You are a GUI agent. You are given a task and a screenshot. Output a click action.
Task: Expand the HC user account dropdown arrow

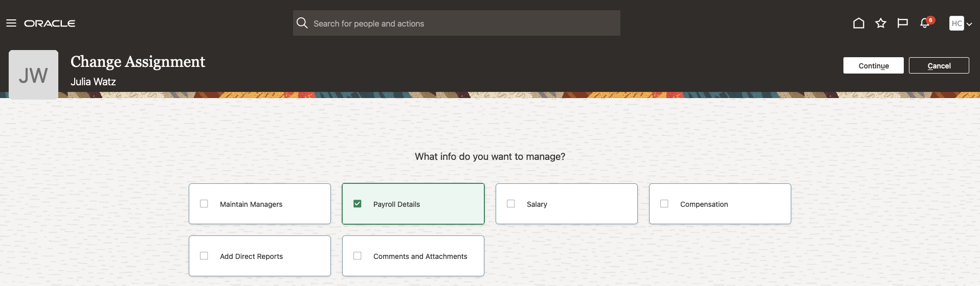point(969,24)
